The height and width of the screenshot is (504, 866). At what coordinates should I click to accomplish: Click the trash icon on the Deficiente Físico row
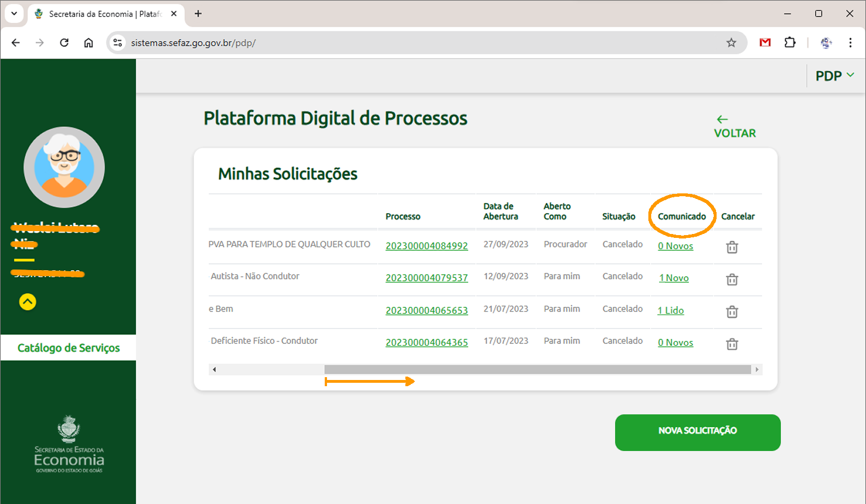(x=731, y=343)
